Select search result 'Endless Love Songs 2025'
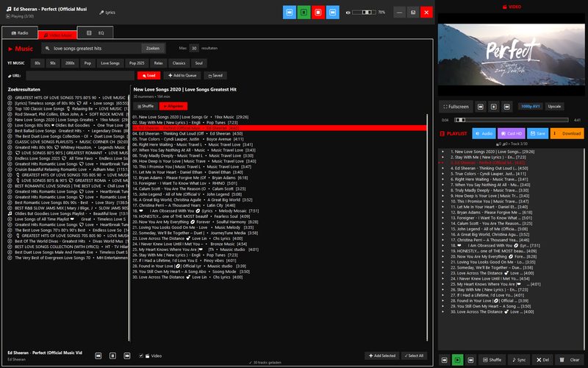The width and height of the screenshot is (588, 368). tap(68, 158)
